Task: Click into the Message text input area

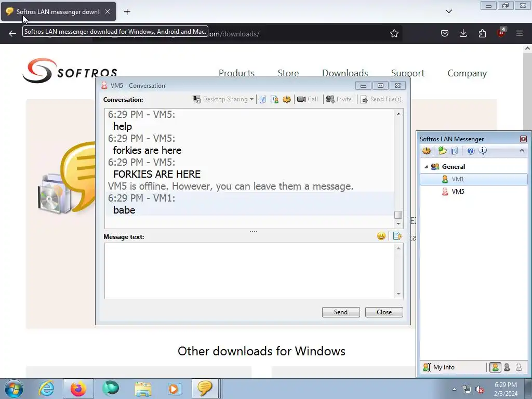Action: point(250,271)
